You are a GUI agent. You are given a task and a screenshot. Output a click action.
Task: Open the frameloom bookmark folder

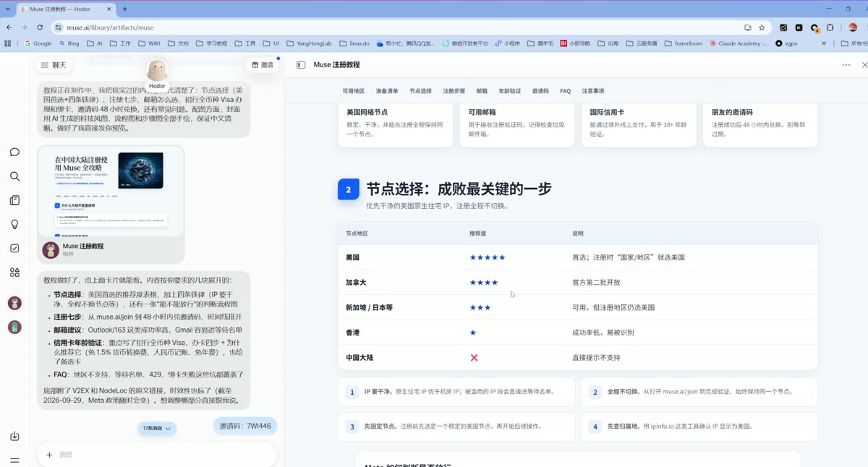click(x=684, y=43)
